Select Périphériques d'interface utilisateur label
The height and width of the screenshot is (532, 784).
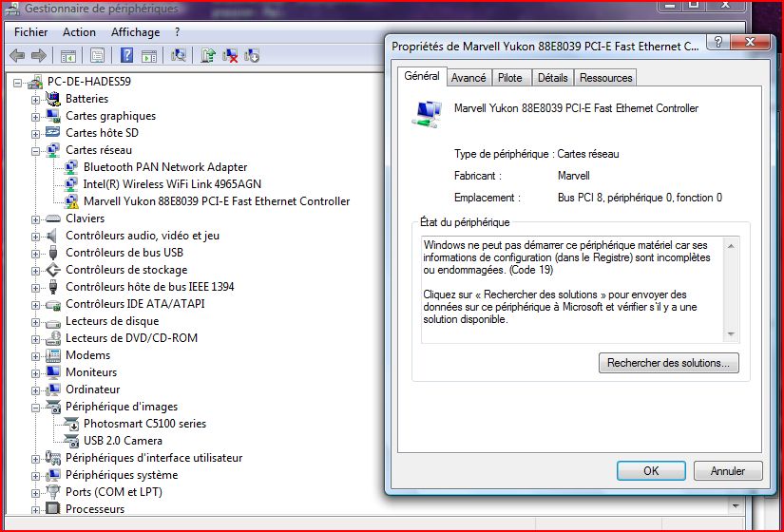click(154, 458)
